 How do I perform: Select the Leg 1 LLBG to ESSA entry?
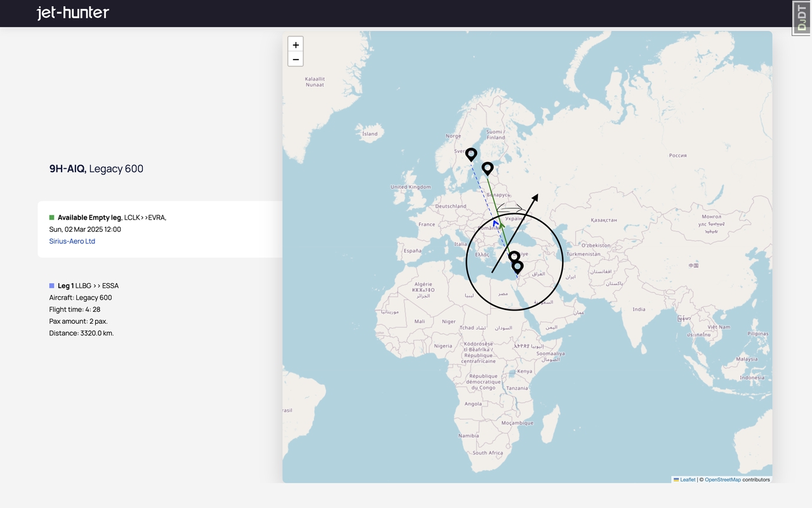[88, 286]
